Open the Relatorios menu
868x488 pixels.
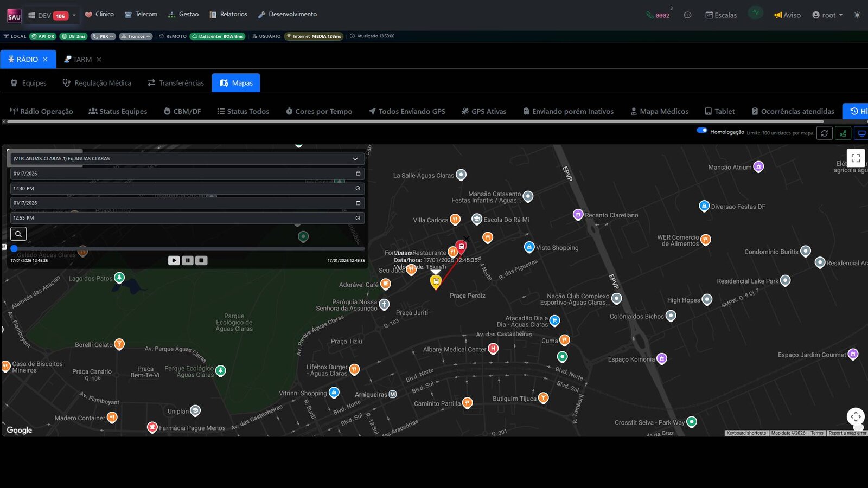pyautogui.click(x=228, y=15)
